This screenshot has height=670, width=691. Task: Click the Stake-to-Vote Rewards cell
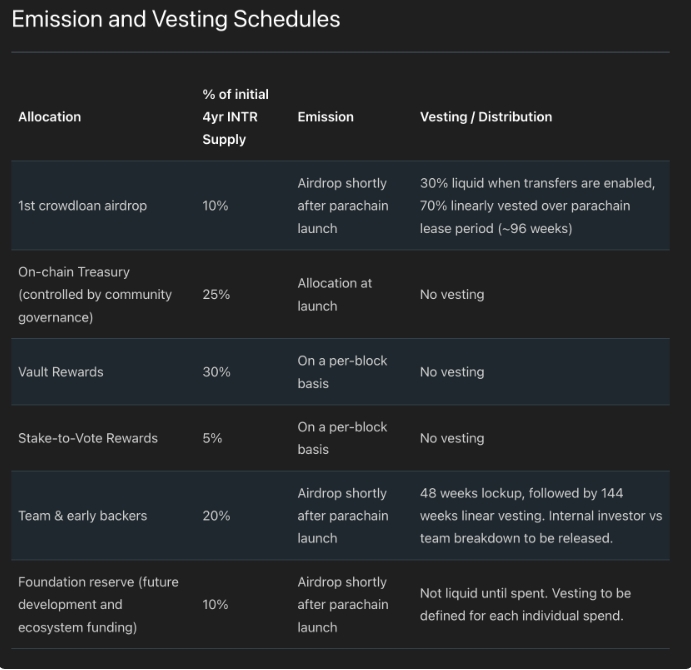pyautogui.click(x=88, y=438)
